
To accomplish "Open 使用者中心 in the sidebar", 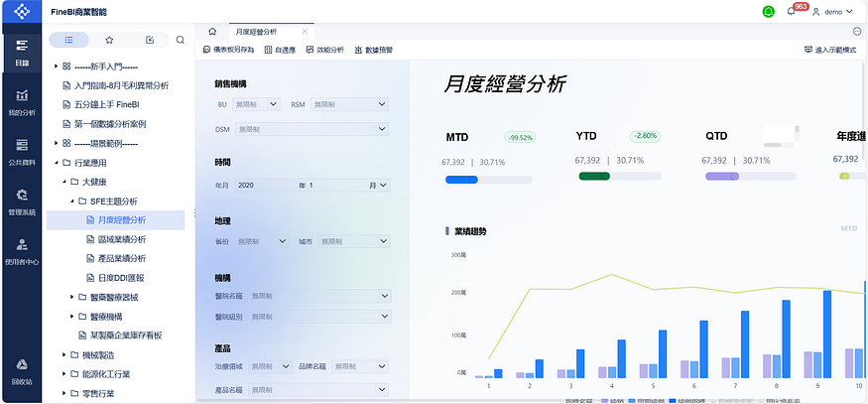I will (x=22, y=252).
